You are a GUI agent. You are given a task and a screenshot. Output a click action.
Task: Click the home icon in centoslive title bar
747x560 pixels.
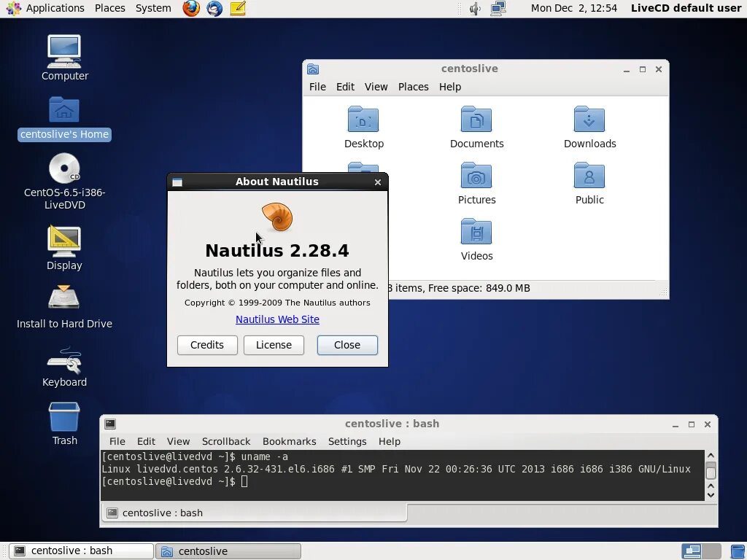[x=313, y=69]
